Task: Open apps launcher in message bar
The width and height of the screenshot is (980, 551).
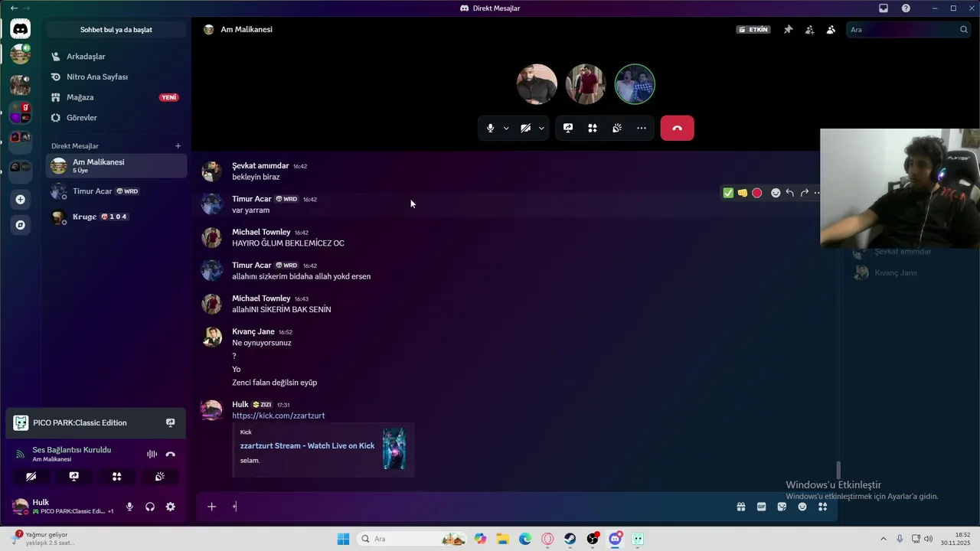Action: pyautogui.click(x=823, y=507)
